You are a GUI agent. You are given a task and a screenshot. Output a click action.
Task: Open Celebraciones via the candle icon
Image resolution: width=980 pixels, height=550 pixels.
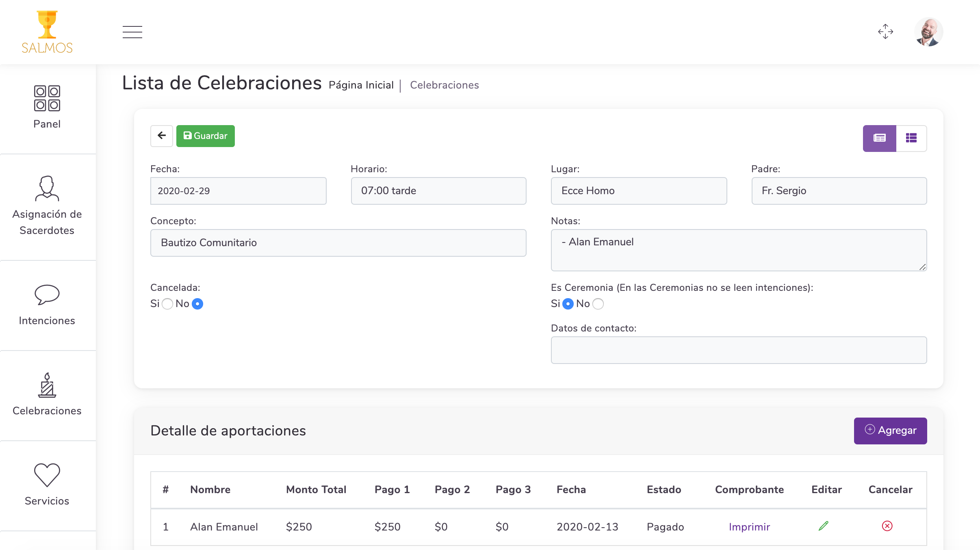47,385
